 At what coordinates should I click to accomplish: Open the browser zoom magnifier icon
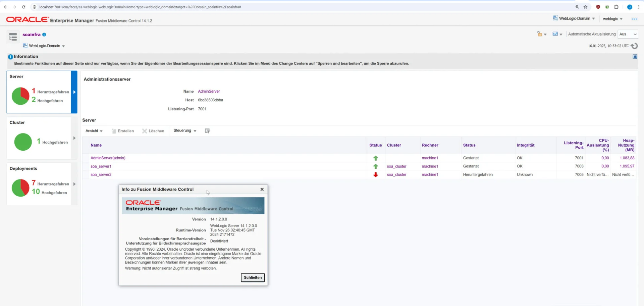pyautogui.click(x=577, y=7)
